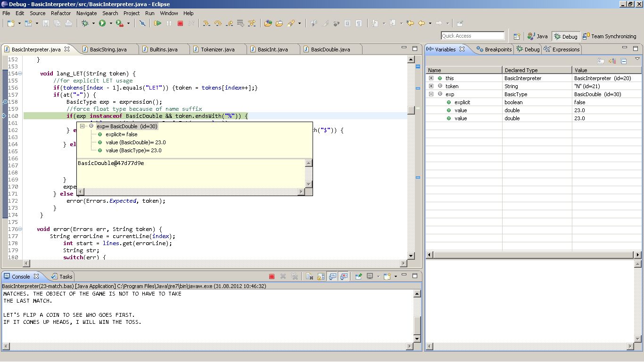Screen dimensions: 644x362
Task: Open the Run menu
Action: 150,13
